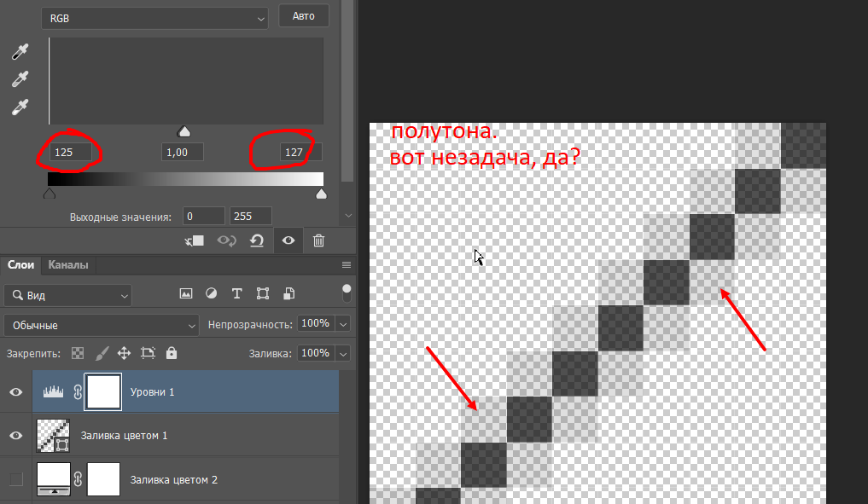This screenshot has width=868, height=504.
Task: Click the Properties panel vertical scrollbar
Action: [x=347, y=91]
